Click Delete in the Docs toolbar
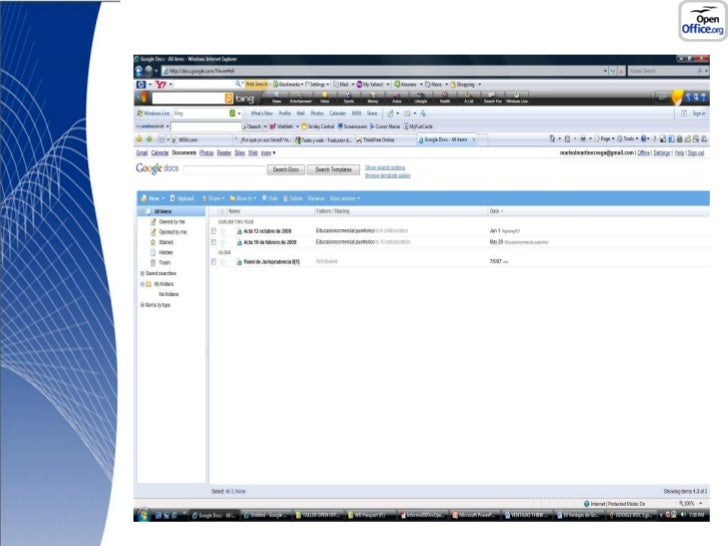 pos(293,198)
